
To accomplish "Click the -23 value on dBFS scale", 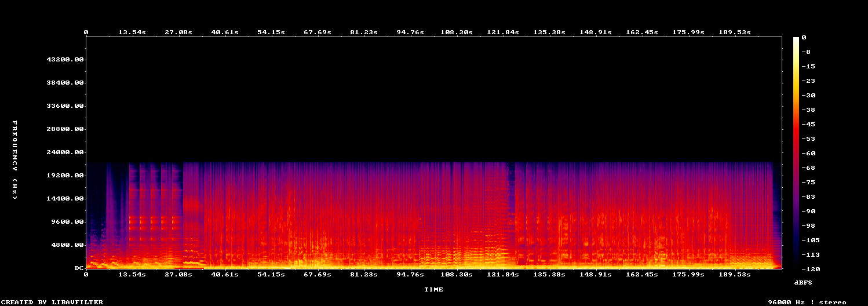I will 808,81.
